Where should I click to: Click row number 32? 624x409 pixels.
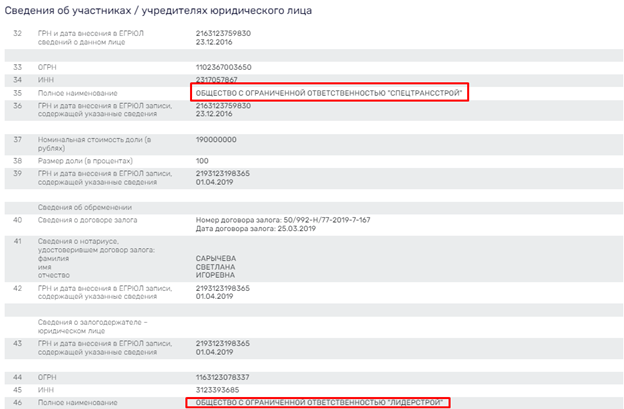pyautogui.click(x=17, y=33)
